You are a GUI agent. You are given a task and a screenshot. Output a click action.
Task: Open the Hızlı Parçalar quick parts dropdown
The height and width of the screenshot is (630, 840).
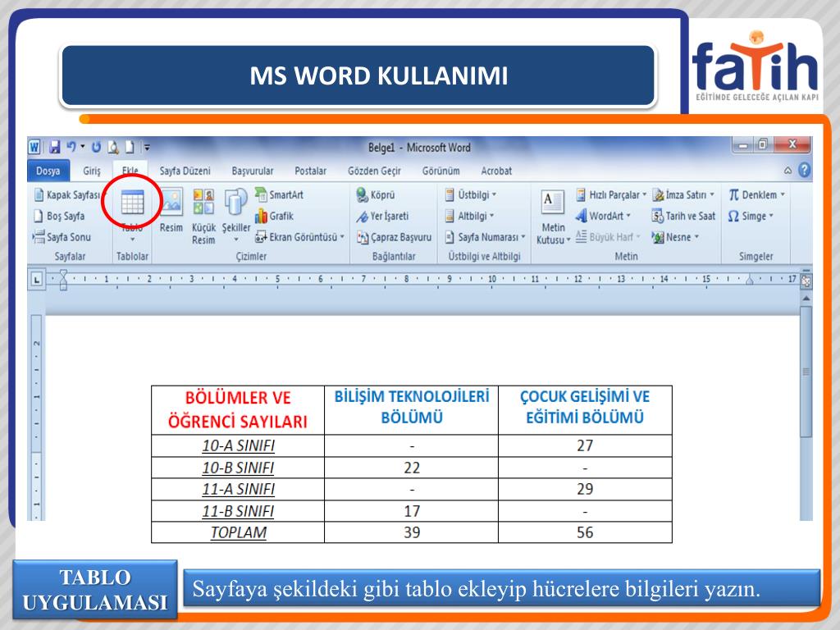(x=610, y=194)
